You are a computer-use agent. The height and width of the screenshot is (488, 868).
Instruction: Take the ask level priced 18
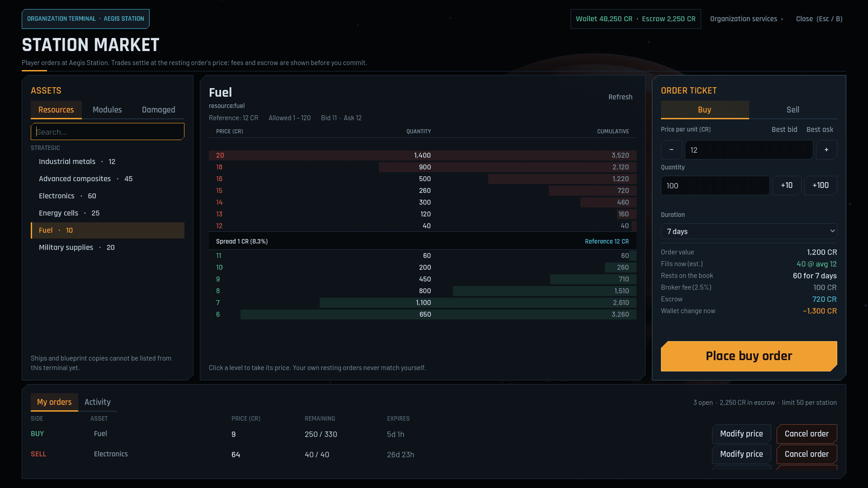click(x=423, y=167)
